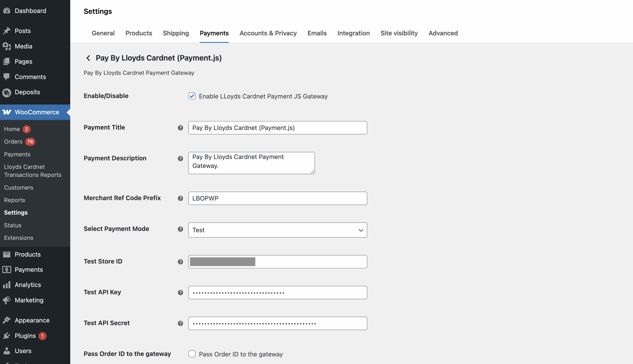The height and width of the screenshot is (364, 633).
Task: Click the Payments dollar icon in sidebar
Action: (x=7, y=269)
